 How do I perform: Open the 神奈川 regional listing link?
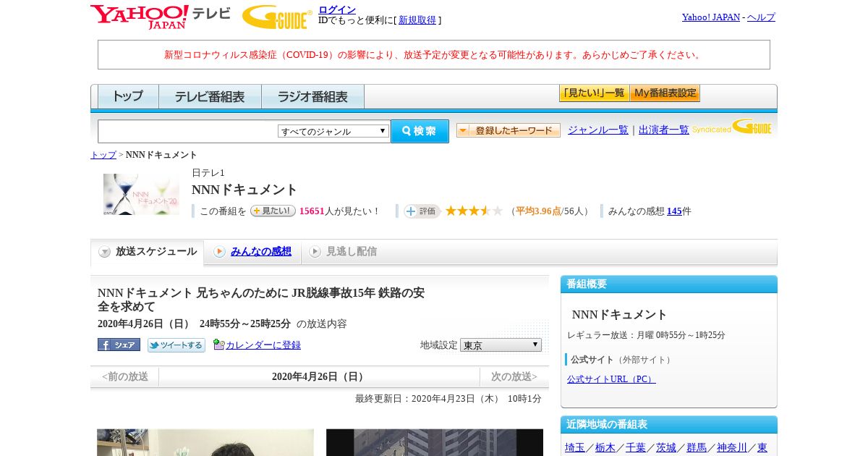click(732, 447)
